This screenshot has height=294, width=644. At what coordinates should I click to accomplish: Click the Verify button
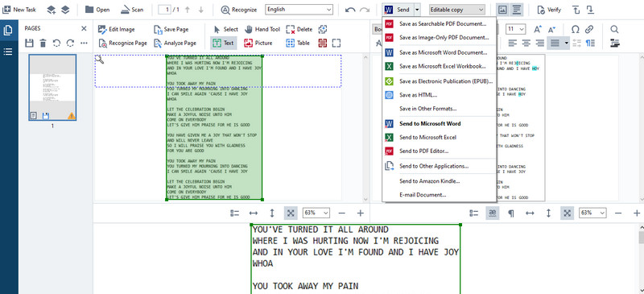tap(549, 10)
